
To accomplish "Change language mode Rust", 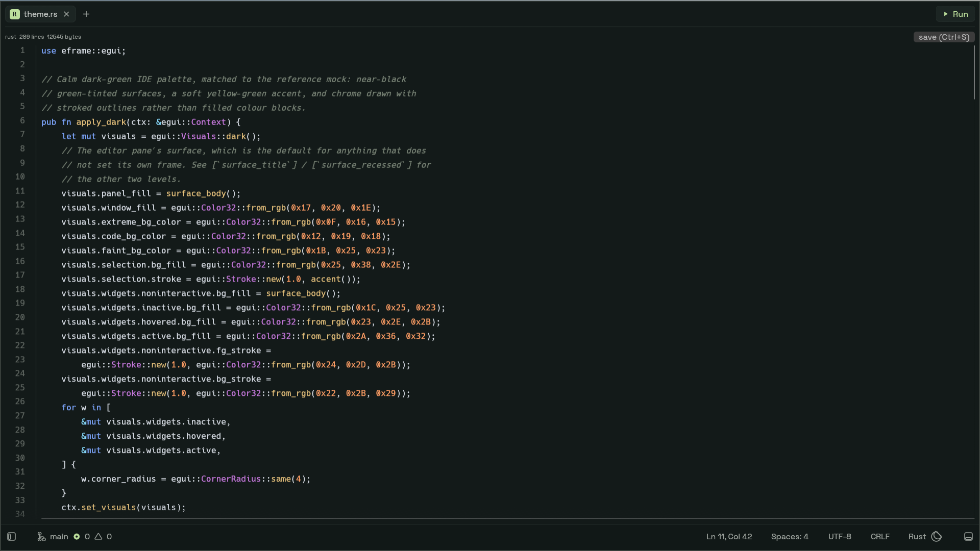I will [917, 536].
